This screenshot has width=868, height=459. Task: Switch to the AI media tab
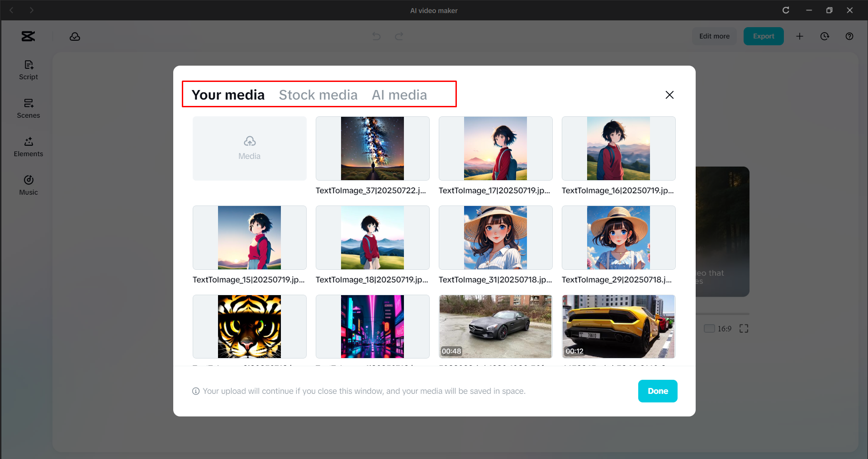pyautogui.click(x=399, y=95)
